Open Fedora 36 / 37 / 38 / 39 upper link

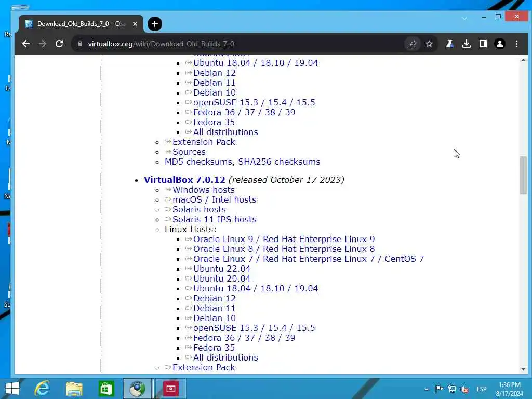[244, 112]
